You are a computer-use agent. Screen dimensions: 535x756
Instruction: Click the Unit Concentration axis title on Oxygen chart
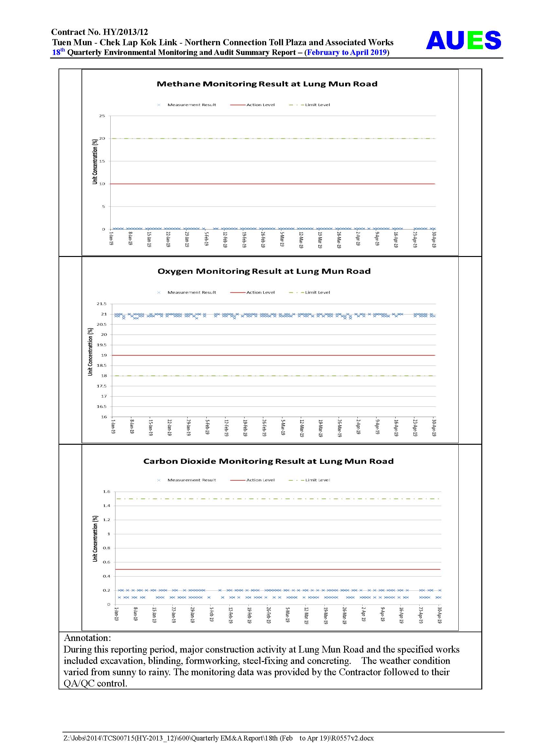90,352
